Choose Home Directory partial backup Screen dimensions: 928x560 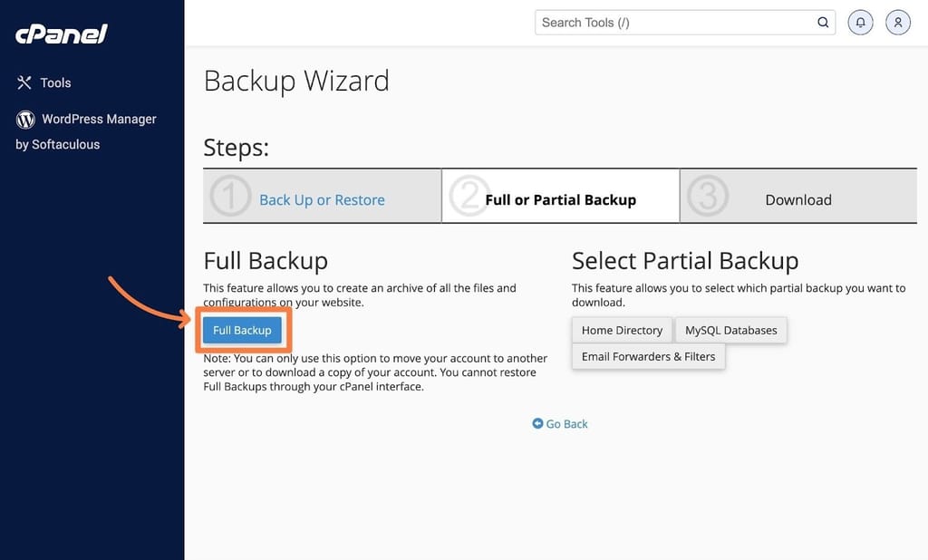pyautogui.click(x=622, y=331)
